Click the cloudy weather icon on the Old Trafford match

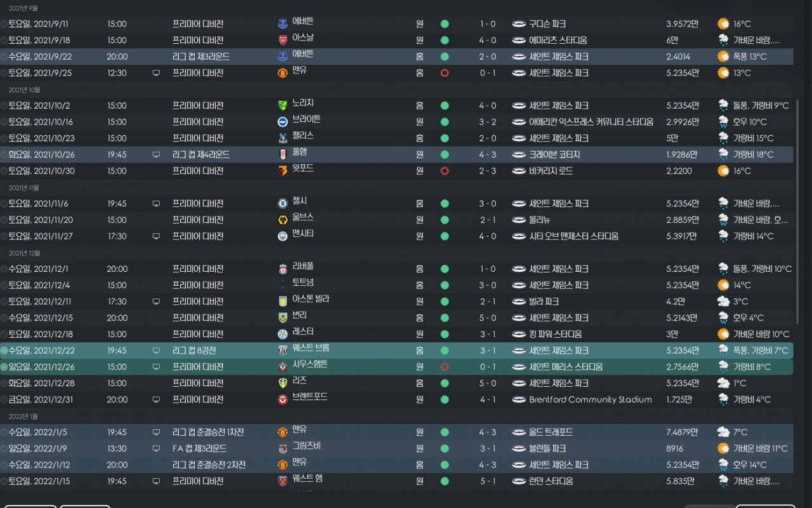click(x=723, y=432)
